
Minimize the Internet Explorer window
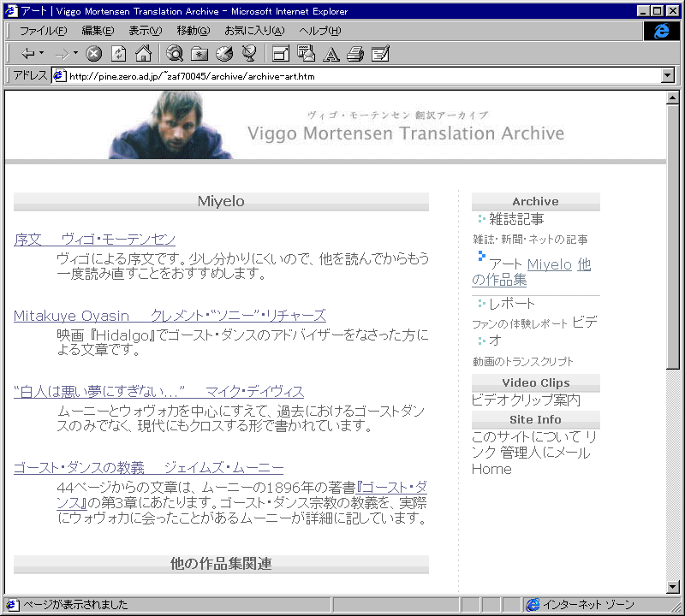pyautogui.click(x=642, y=11)
